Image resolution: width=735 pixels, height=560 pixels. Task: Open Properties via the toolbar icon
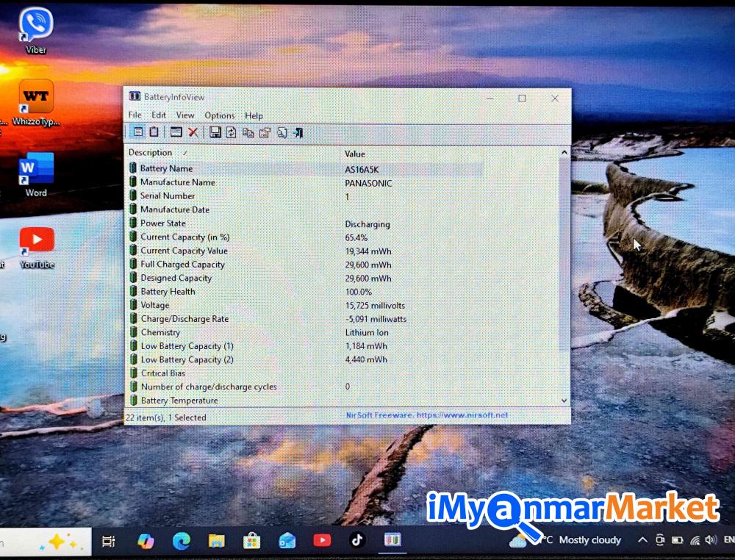(265, 132)
